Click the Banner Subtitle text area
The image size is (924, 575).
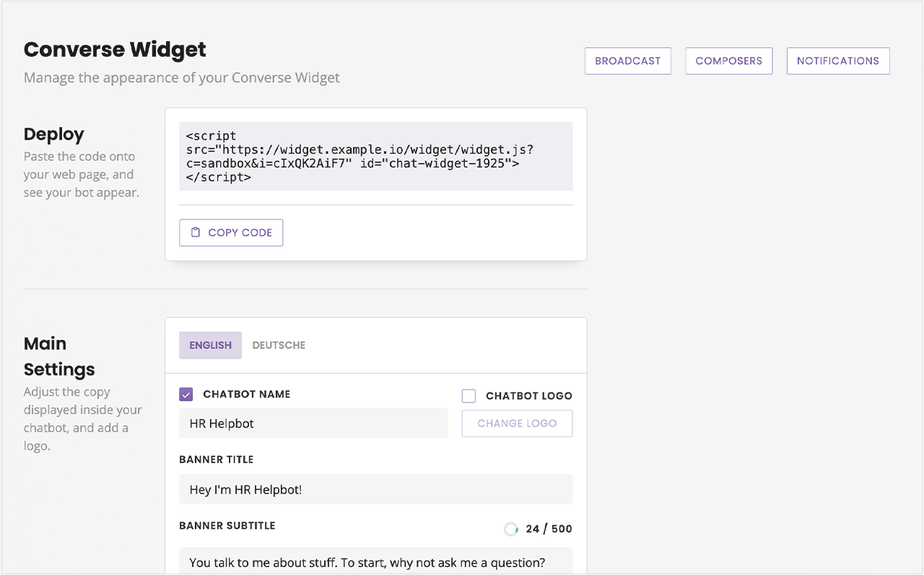coord(375,561)
